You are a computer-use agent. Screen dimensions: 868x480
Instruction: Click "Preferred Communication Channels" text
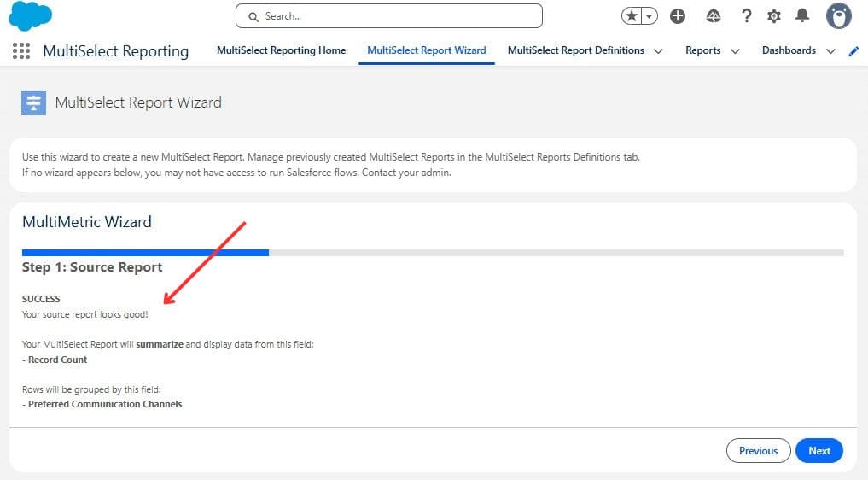tap(105, 404)
